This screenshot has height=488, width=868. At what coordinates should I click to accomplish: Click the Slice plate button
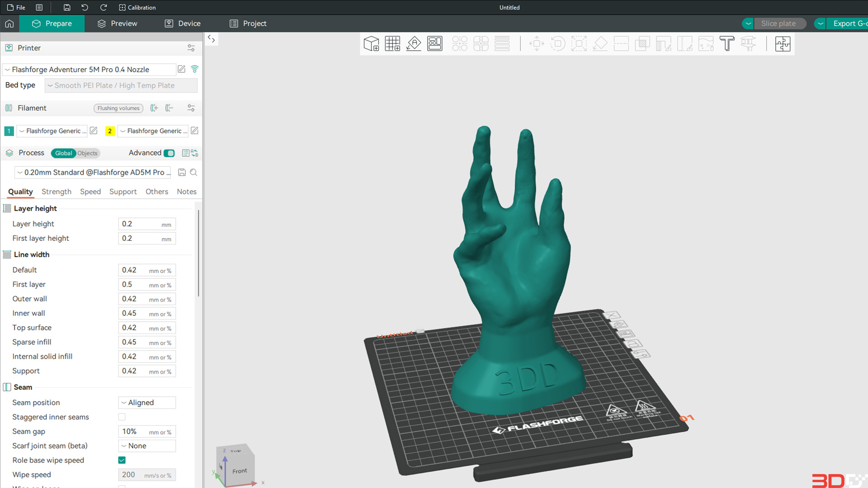tap(779, 23)
